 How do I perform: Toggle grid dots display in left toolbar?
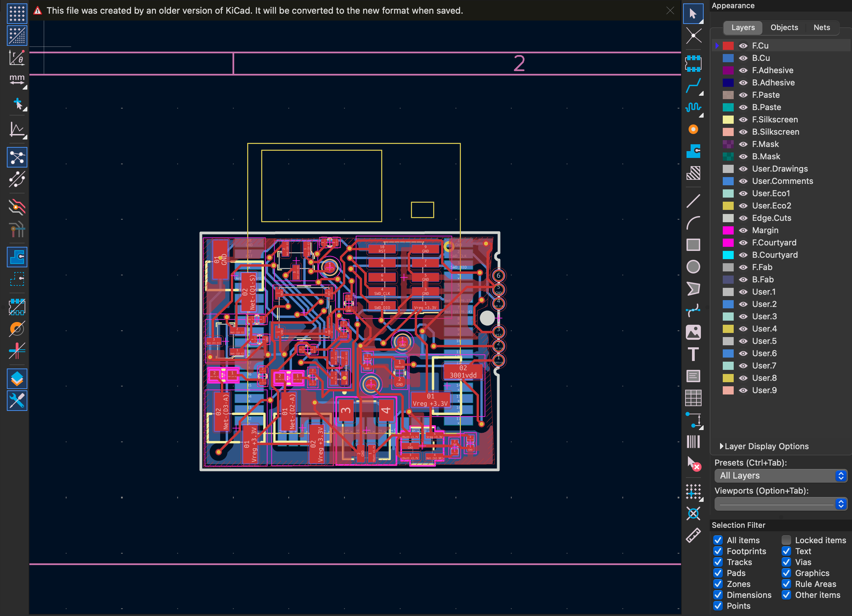[17, 14]
